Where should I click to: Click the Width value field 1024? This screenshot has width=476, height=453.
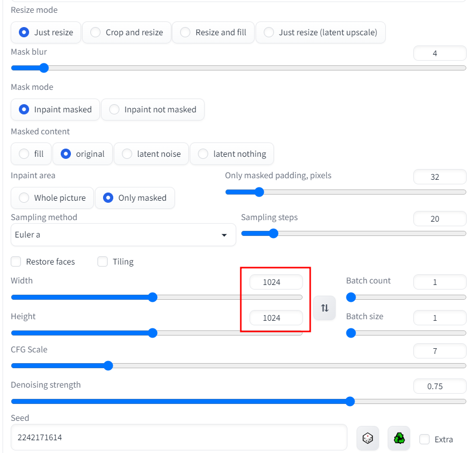coord(276,282)
